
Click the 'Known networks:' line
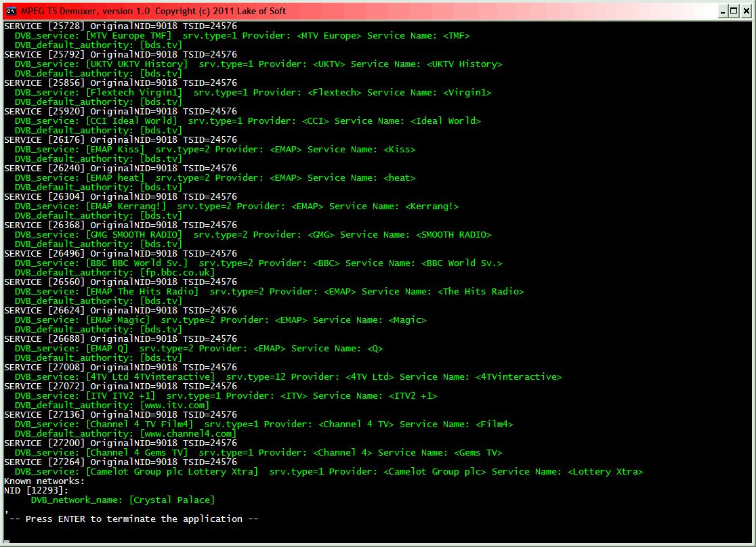(44, 481)
